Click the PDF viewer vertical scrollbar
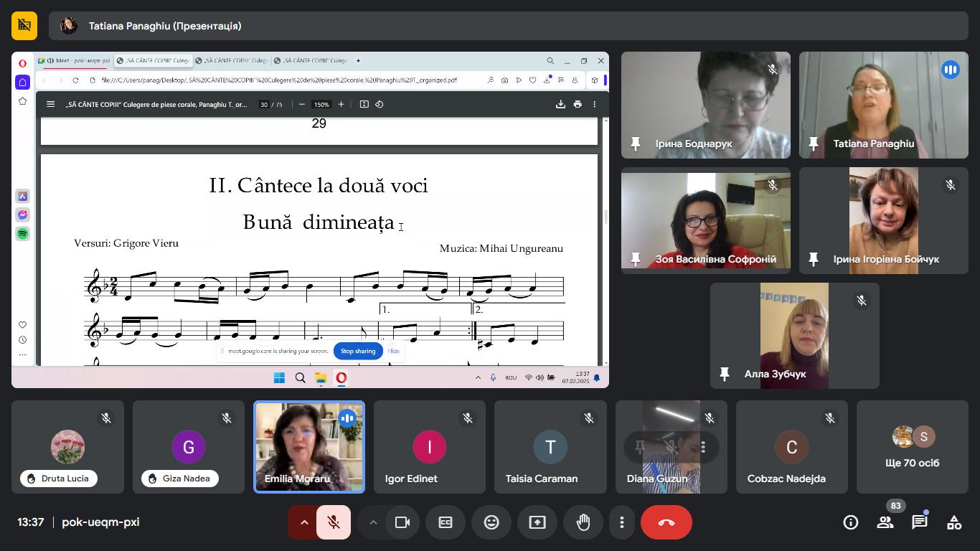The width and height of the screenshot is (980, 551). coord(606,215)
